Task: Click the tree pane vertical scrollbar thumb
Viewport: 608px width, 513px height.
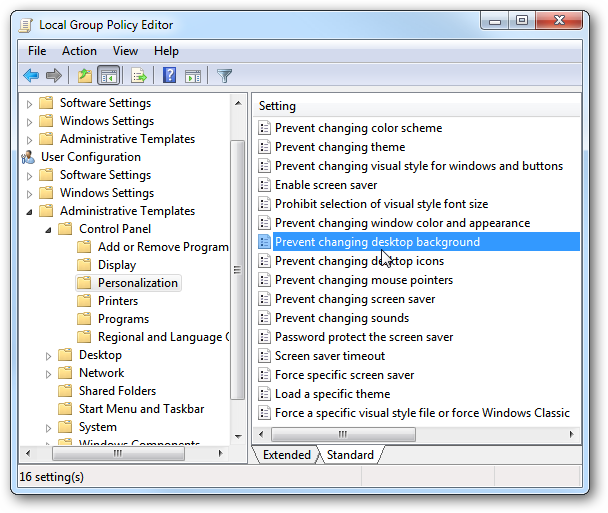Action: click(237, 269)
